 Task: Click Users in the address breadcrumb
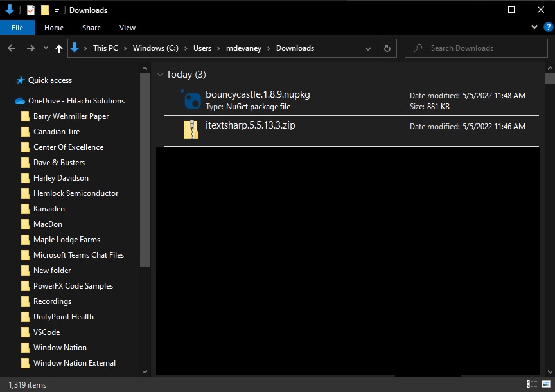click(x=202, y=48)
